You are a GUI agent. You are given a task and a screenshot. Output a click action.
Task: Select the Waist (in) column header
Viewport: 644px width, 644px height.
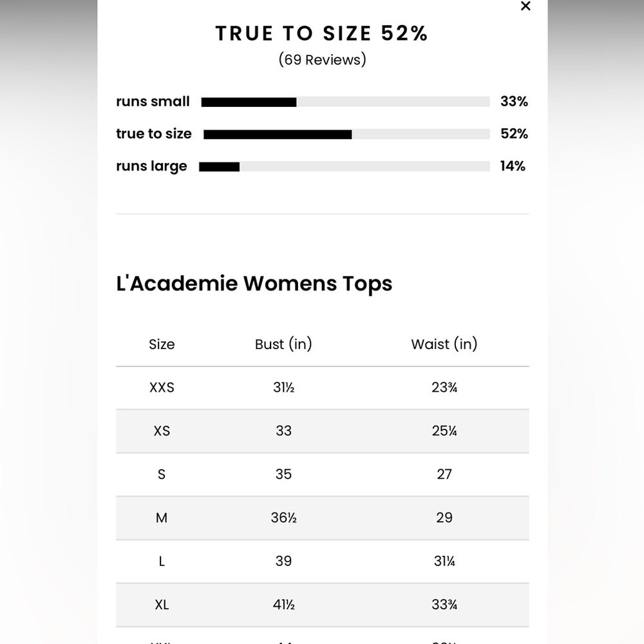(x=444, y=344)
